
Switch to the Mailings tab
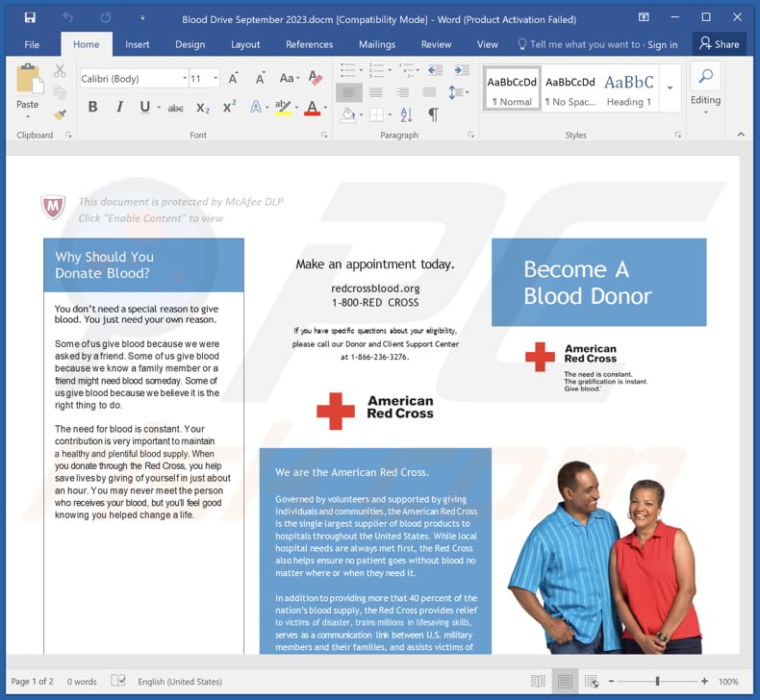coord(377,44)
